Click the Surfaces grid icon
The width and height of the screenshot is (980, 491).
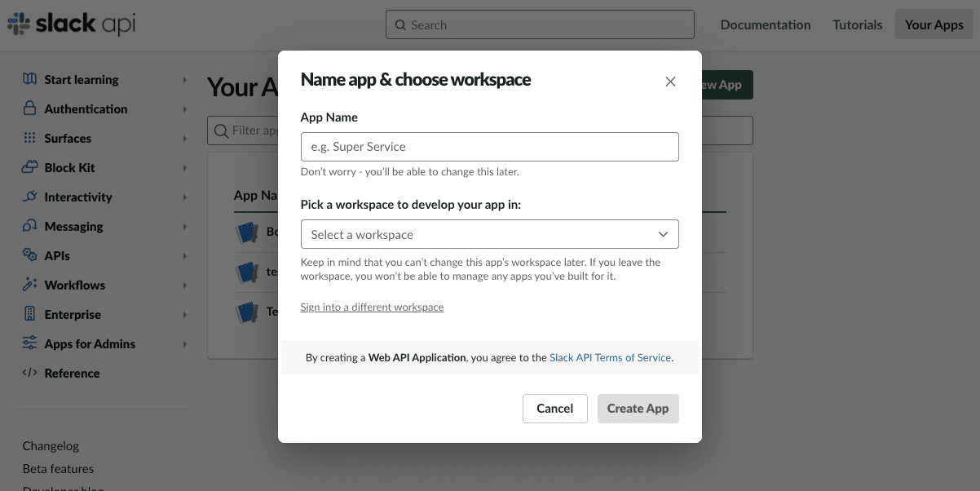[x=30, y=138]
